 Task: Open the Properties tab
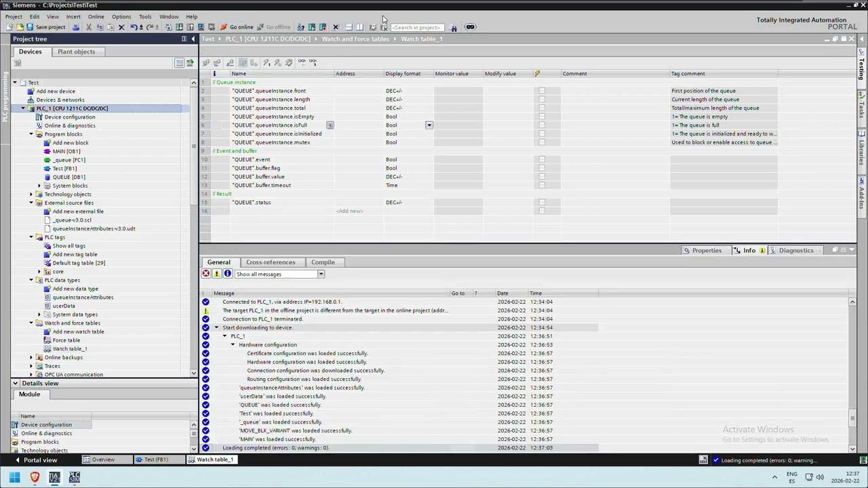pyautogui.click(x=707, y=251)
